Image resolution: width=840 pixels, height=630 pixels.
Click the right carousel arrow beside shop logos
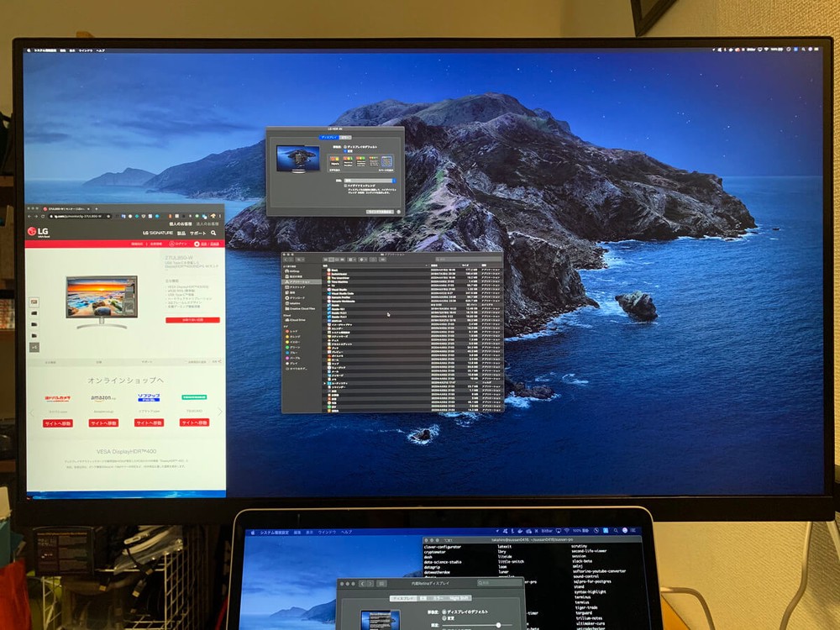coord(220,412)
